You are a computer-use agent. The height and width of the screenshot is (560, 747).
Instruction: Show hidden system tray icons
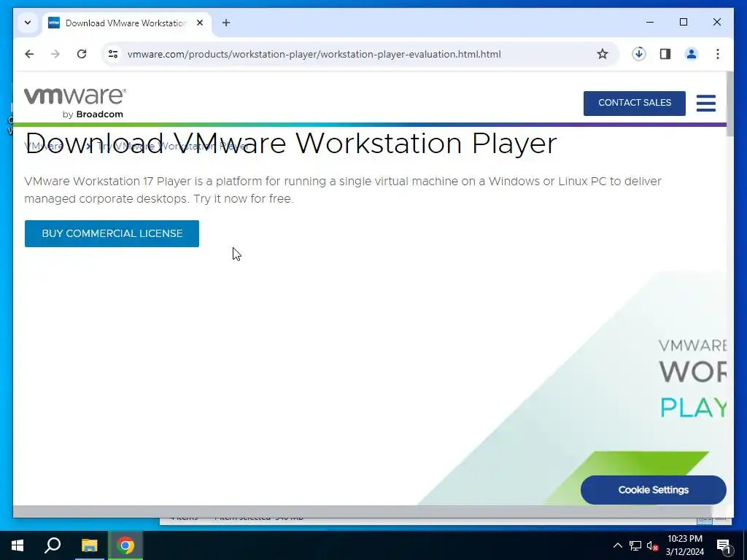[617, 545]
